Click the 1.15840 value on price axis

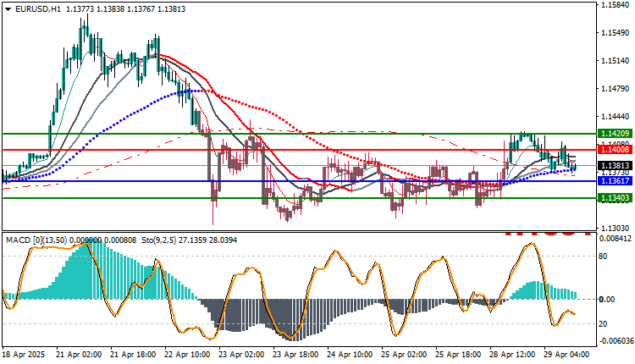616,5
